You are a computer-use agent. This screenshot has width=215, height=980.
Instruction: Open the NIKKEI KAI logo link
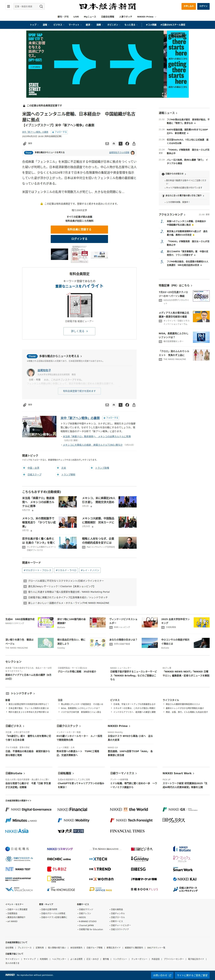[x=185, y=879]
